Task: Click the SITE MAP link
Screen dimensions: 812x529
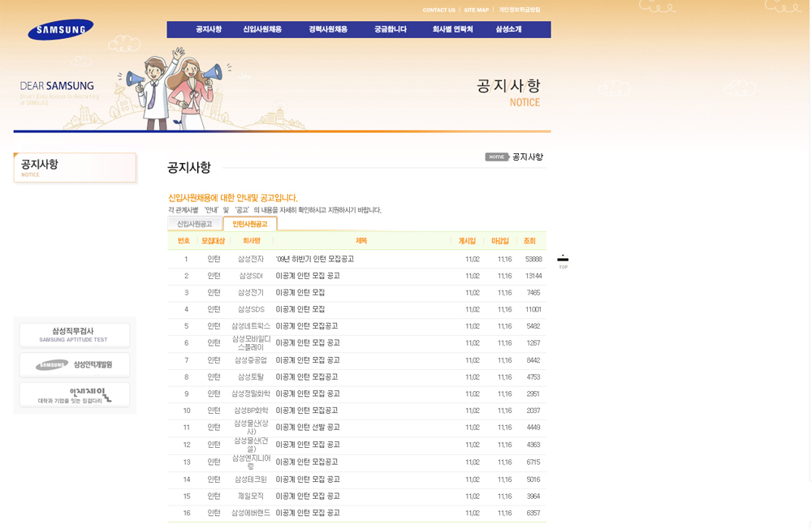Action: click(477, 10)
